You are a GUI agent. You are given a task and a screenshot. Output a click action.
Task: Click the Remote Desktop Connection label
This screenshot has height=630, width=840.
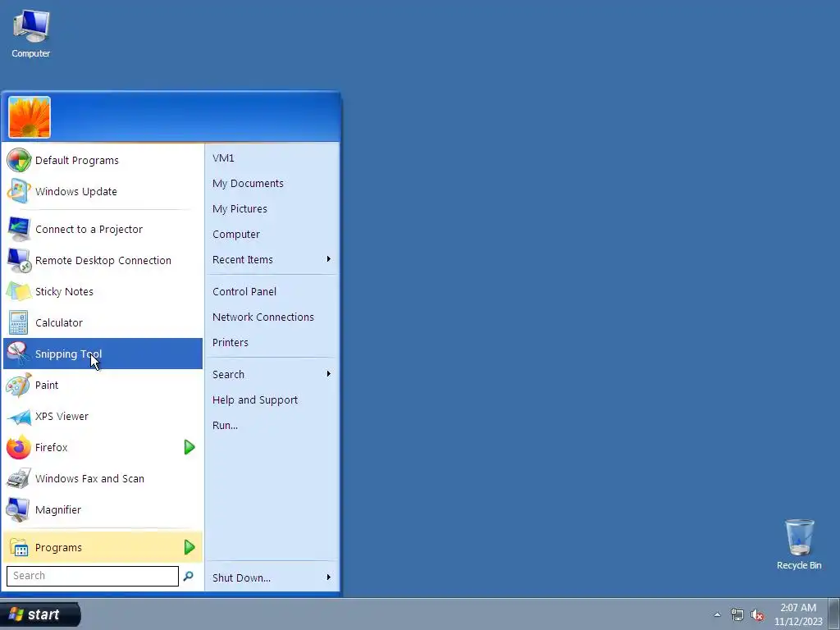[x=103, y=260]
